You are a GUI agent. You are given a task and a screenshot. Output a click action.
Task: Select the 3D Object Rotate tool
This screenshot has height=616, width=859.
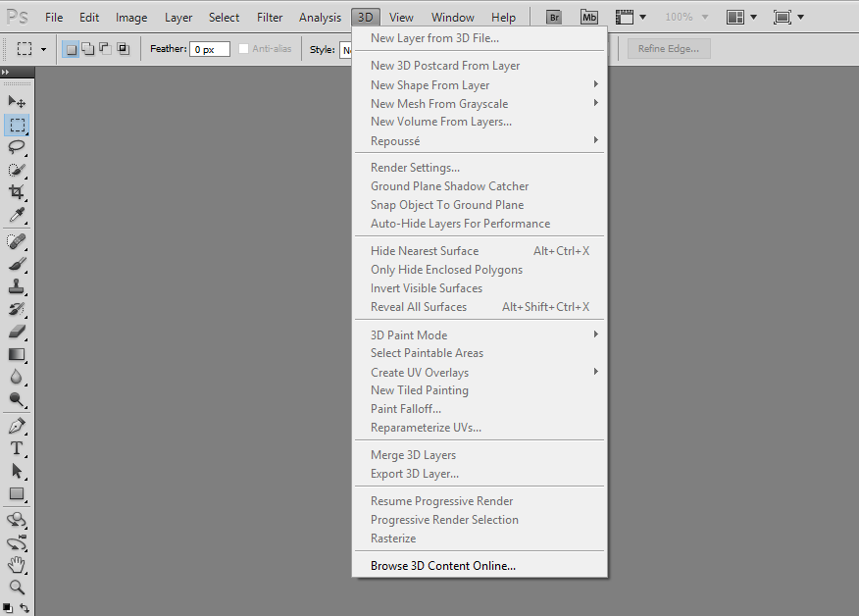click(17, 520)
